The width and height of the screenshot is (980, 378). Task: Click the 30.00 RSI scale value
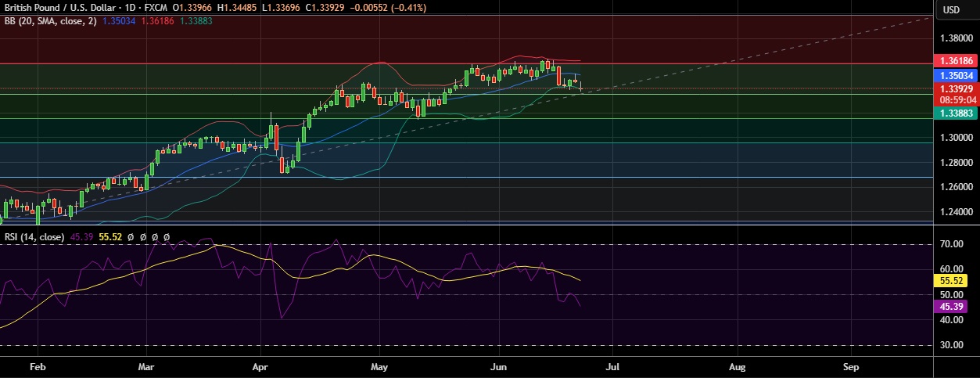pyautogui.click(x=950, y=344)
